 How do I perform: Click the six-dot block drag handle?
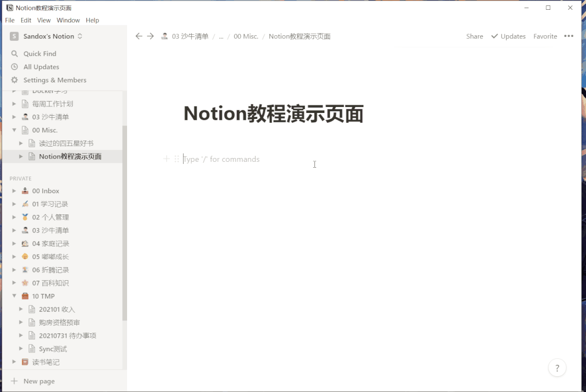[x=177, y=159]
